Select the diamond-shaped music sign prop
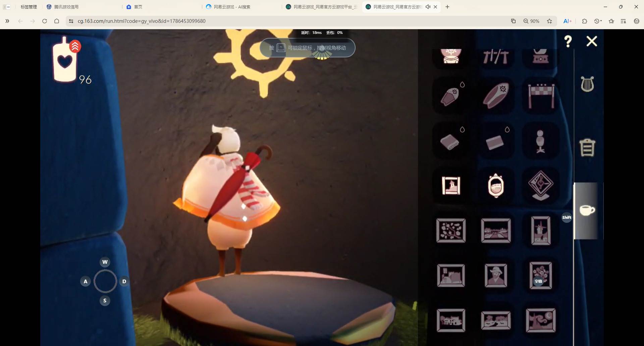This screenshot has width=644, height=346. 541,185
